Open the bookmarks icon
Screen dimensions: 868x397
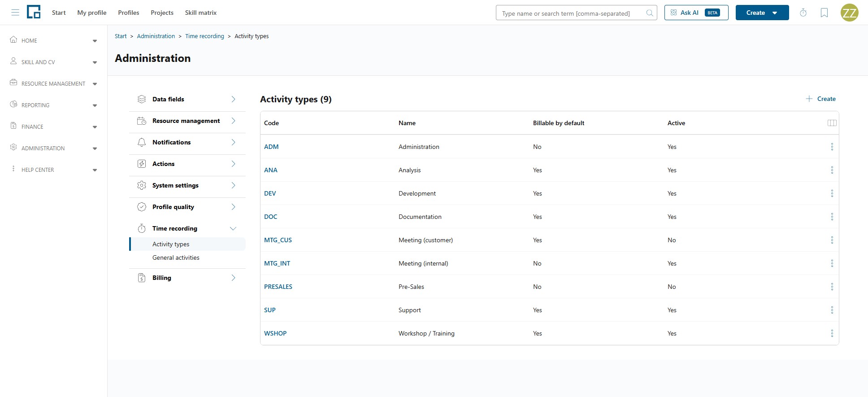coord(824,13)
